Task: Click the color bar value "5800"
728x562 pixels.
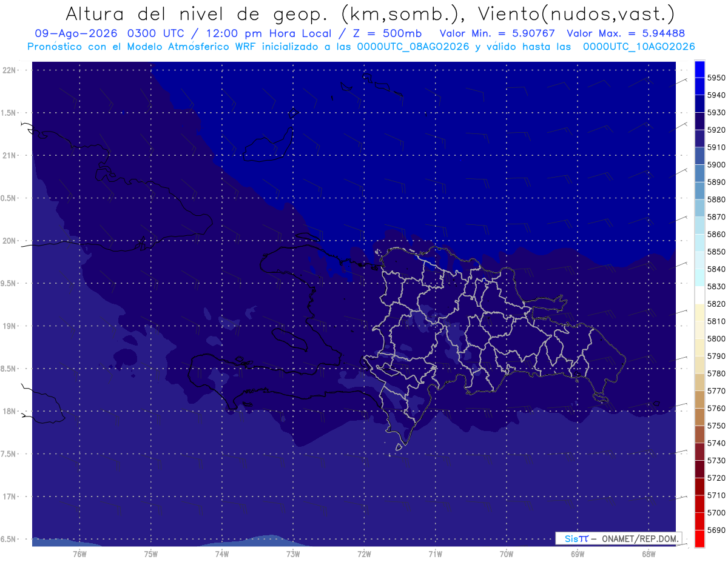Action: (x=716, y=339)
